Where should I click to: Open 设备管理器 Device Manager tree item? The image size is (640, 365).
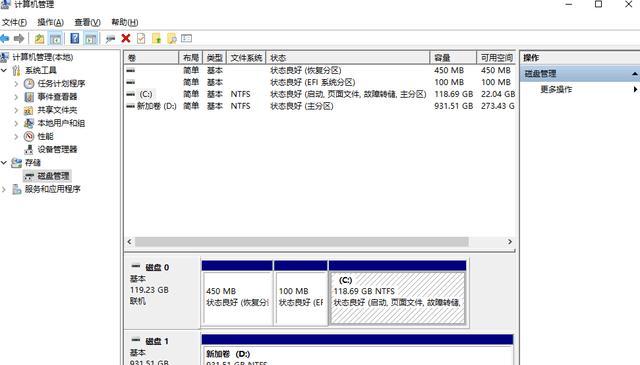click(x=58, y=149)
